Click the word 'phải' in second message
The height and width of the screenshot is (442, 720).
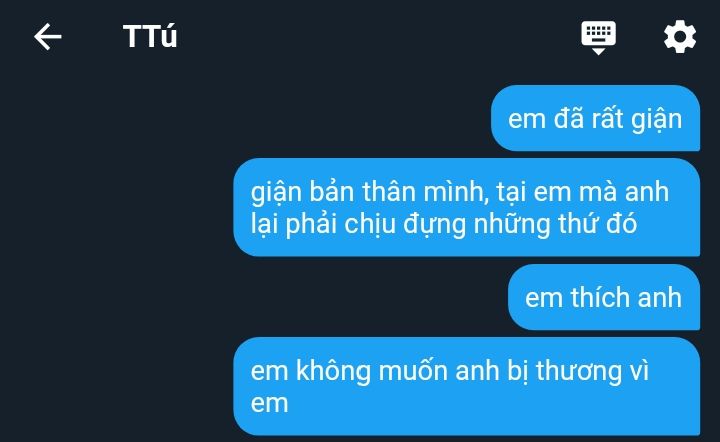pyautogui.click(x=311, y=224)
